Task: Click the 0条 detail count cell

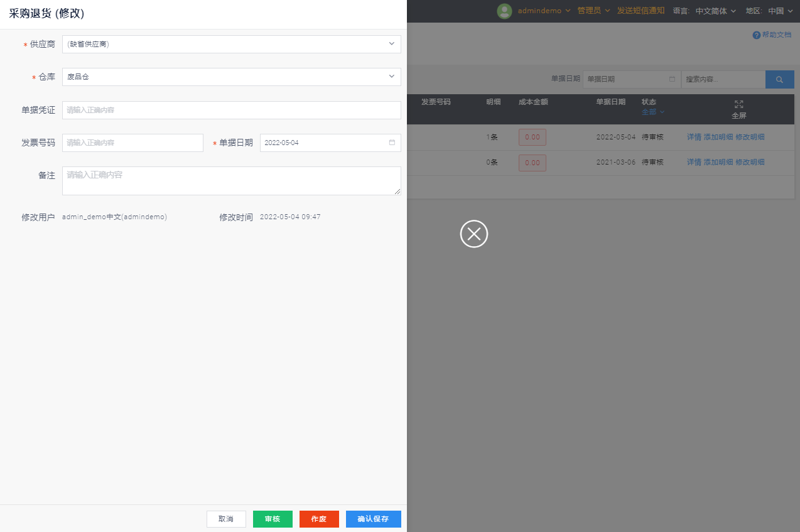Action: tap(492, 162)
